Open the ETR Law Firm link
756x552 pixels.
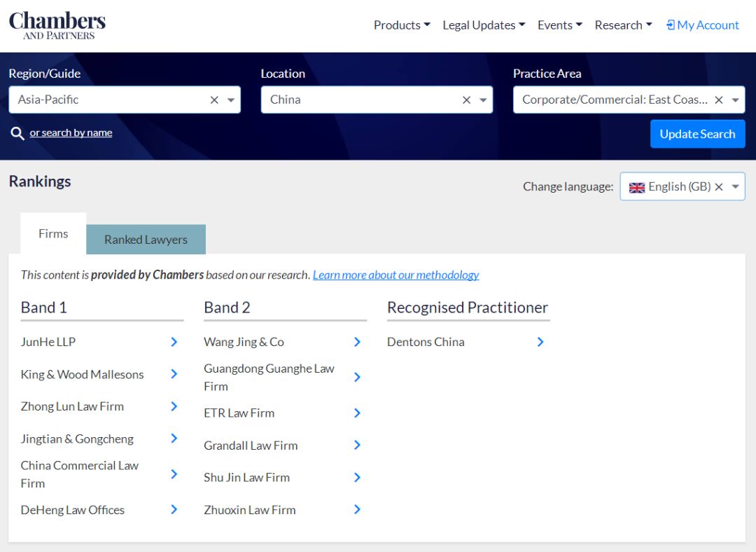click(239, 413)
